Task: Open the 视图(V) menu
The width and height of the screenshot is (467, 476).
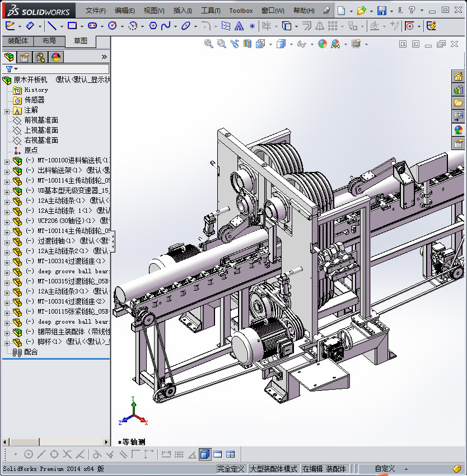Action: [154, 11]
